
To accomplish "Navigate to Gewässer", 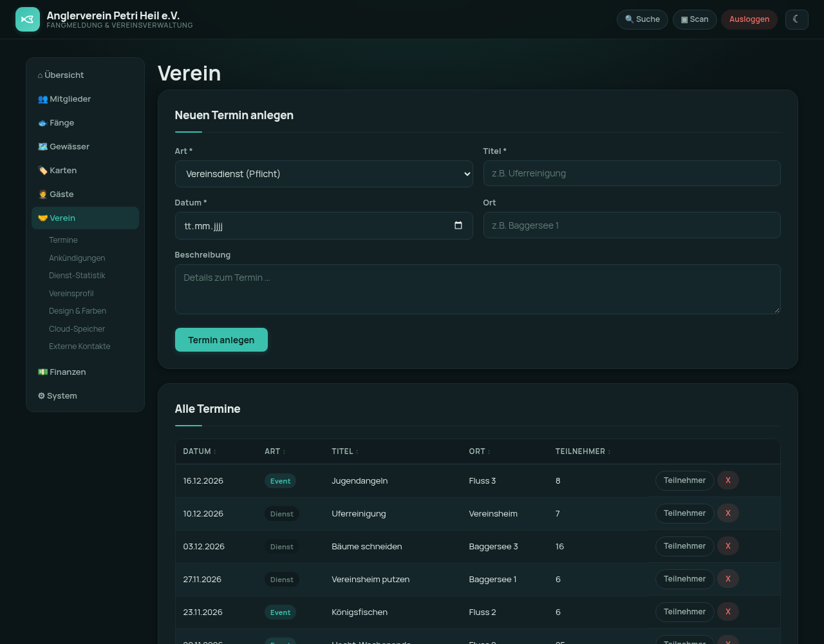I will (85, 147).
